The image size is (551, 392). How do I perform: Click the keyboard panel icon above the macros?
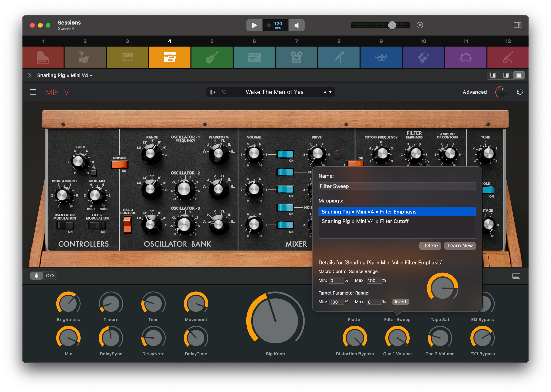[x=516, y=276]
